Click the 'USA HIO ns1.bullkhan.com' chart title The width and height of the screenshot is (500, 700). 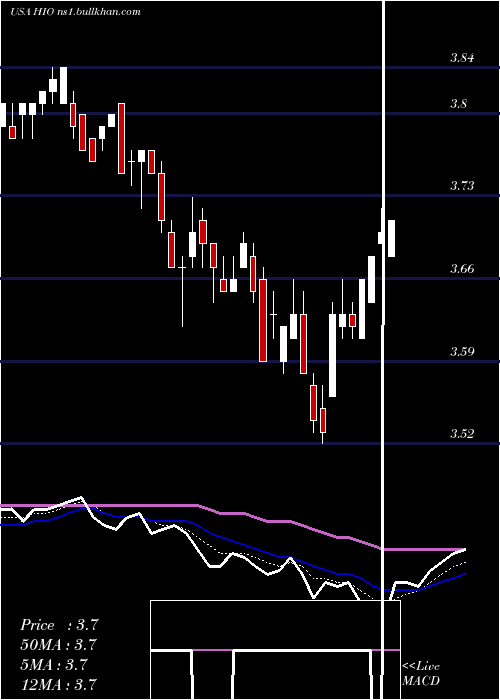[x=75, y=12]
